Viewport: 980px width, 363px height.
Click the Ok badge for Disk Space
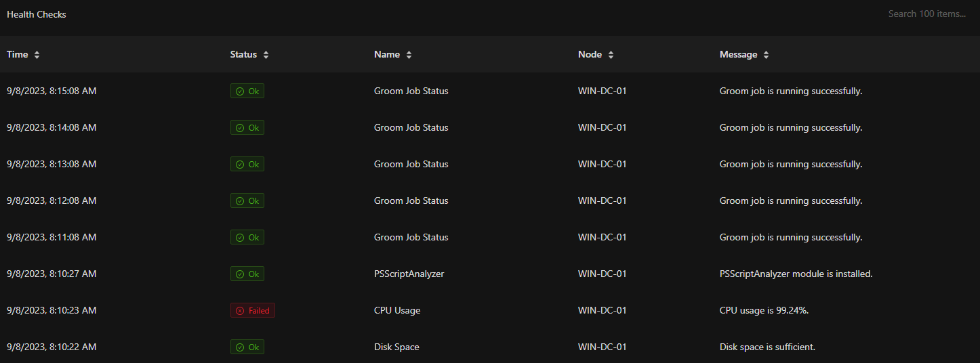pyautogui.click(x=247, y=347)
